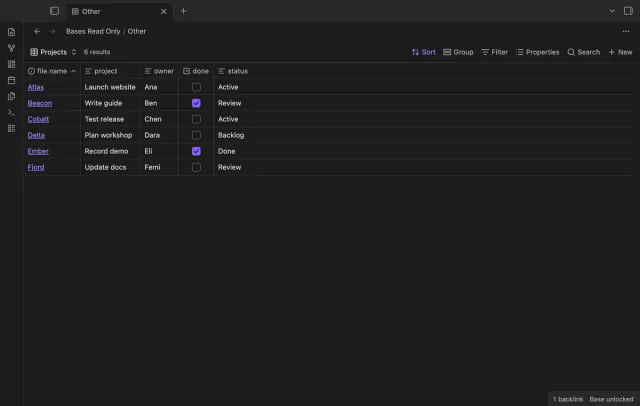Click Base unlocked in status bar
This screenshot has width=640, height=406.
coord(611,399)
